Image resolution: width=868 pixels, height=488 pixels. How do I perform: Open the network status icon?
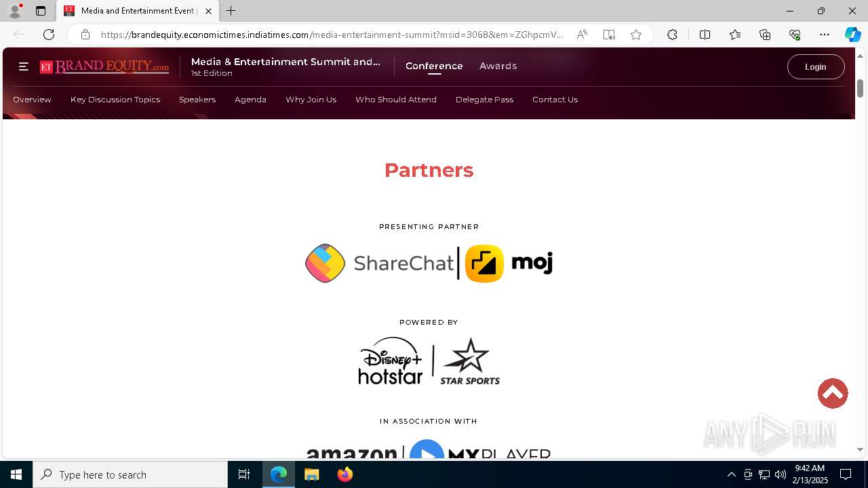764,474
